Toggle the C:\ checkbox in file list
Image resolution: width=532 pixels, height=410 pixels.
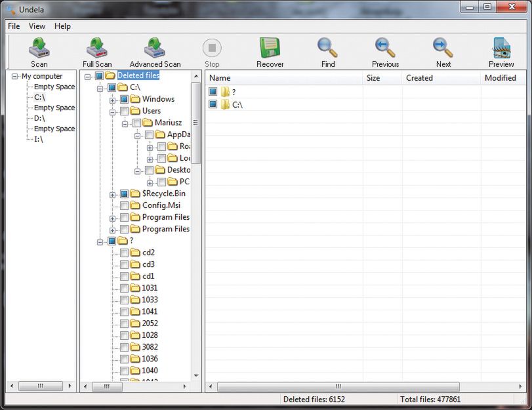pyautogui.click(x=213, y=104)
